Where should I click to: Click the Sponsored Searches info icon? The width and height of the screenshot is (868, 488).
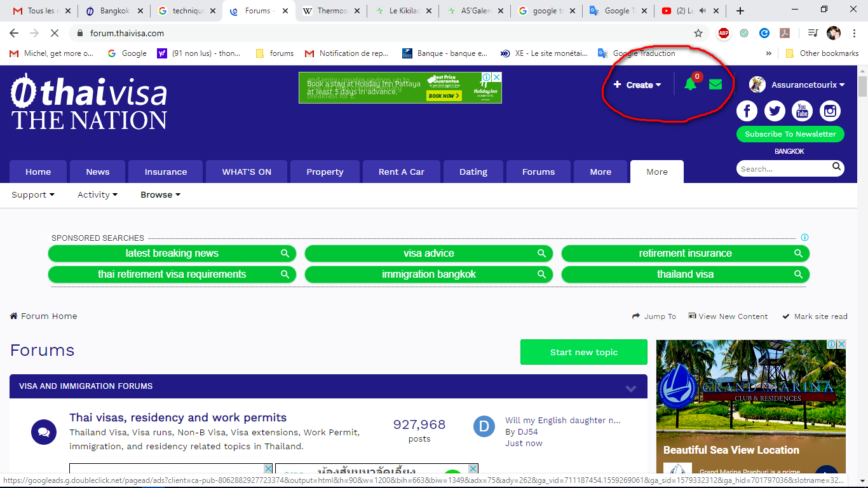pos(804,238)
